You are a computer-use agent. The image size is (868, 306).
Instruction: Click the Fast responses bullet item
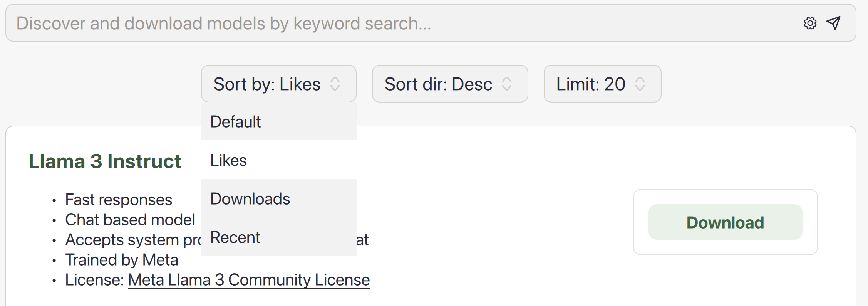[119, 200]
